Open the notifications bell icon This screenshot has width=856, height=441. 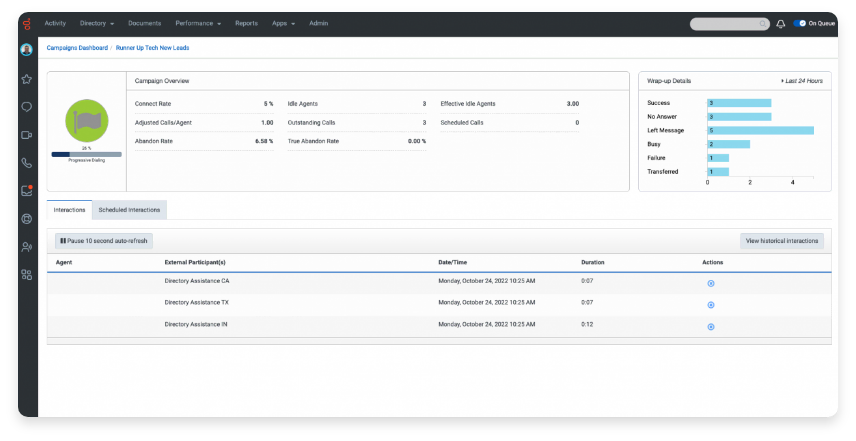[x=781, y=23]
